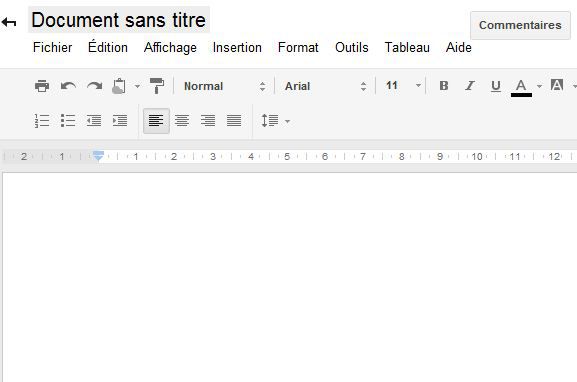Insert a numbered list
The width and height of the screenshot is (577, 382).
pyautogui.click(x=42, y=121)
